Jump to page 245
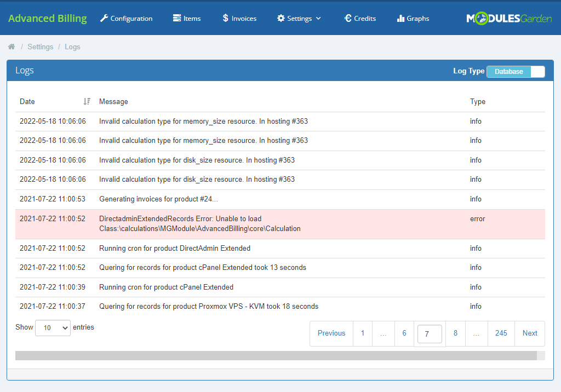This screenshot has height=392, width=561. [x=501, y=333]
